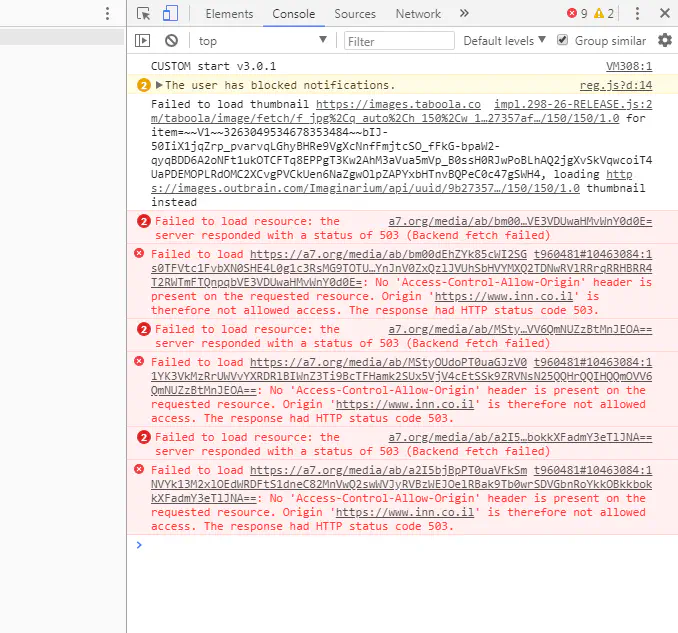Screen dimensions: 678x633
Task: Switch to the Sources tab
Action: point(355,14)
